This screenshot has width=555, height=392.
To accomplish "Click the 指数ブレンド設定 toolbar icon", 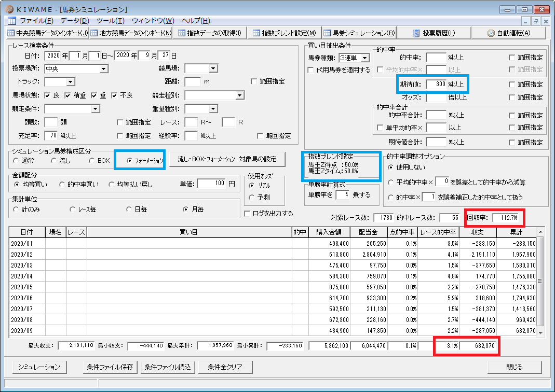I will tap(256, 33).
